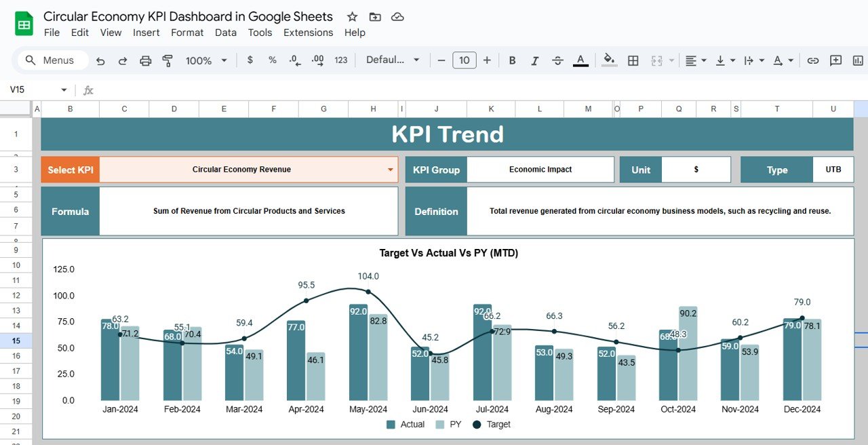Open the Help menu
This screenshot has width=868, height=445.
355,33
